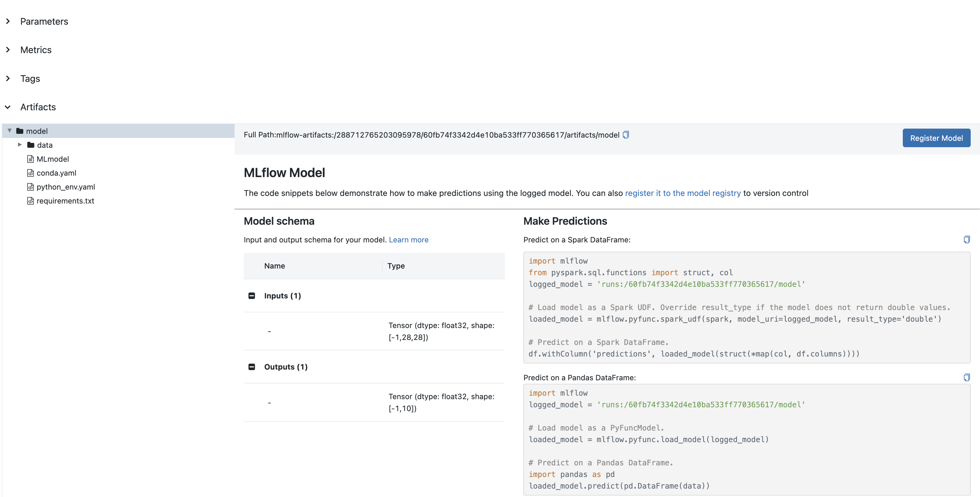The width and height of the screenshot is (980, 497).
Task: Collapse the Artifacts section
Action: click(x=8, y=107)
